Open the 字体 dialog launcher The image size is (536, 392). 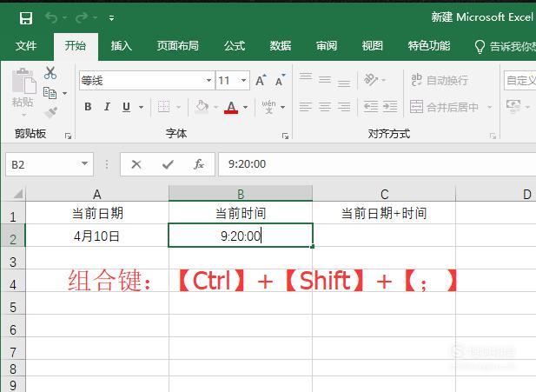285,136
